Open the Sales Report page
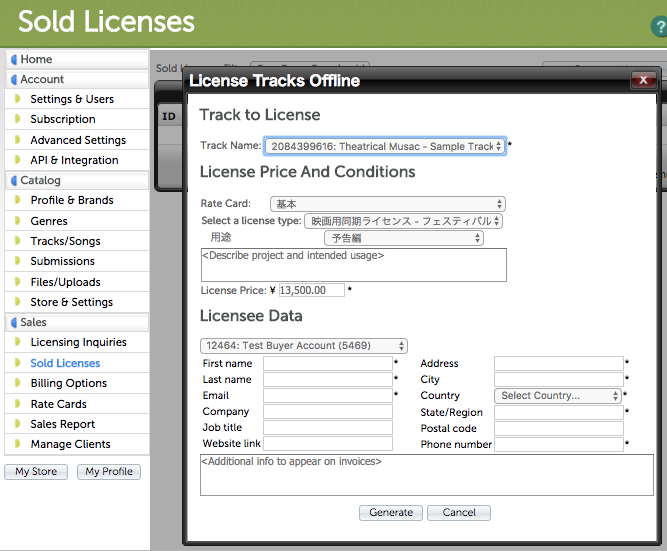The image size is (667, 551). (63, 424)
